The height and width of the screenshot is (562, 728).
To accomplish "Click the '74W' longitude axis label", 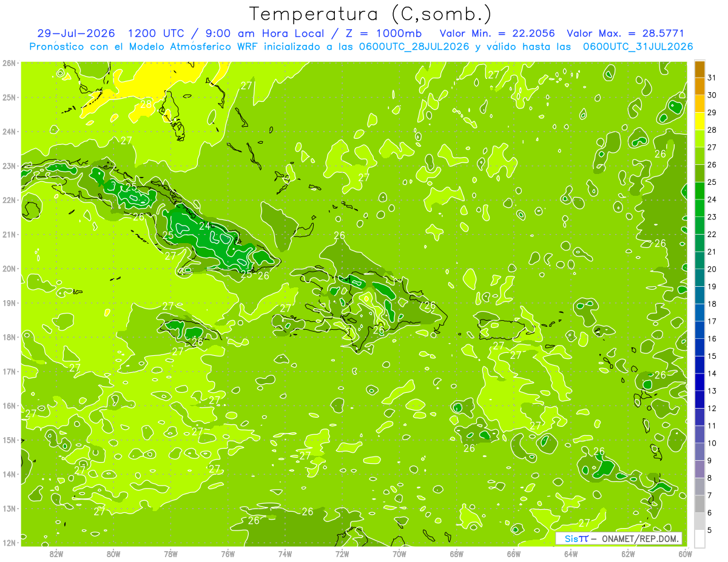I will (x=285, y=554).
